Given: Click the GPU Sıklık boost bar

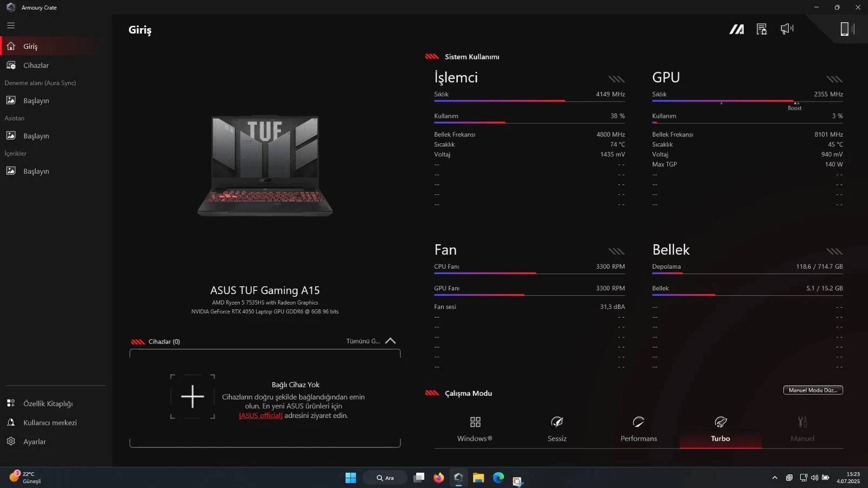Looking at the screenshot, I should (748, 101).
